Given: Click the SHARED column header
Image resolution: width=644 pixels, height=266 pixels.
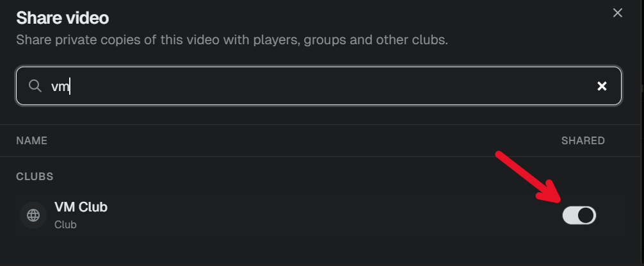Looking at the screenshot, I should (583, 140).
